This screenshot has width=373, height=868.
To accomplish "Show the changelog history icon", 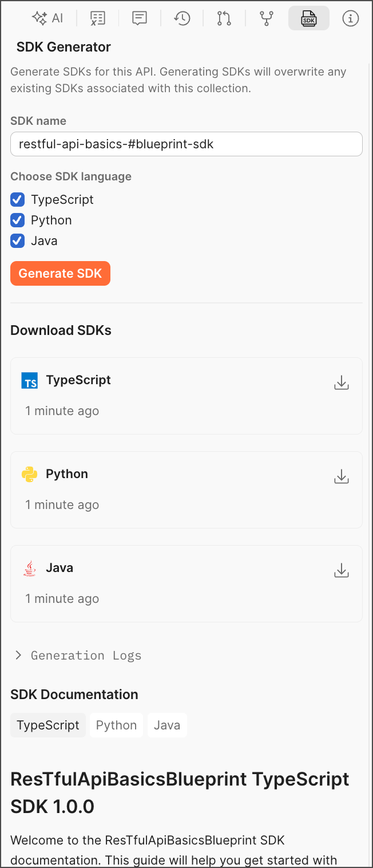I will [182, 18].
